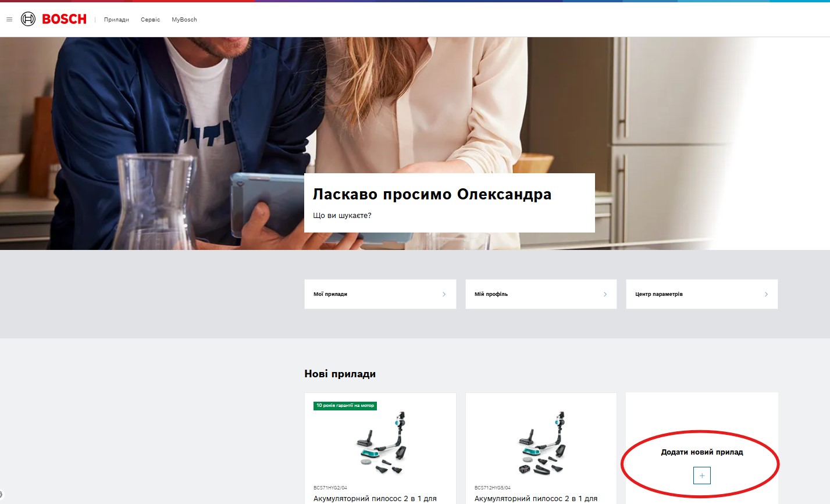The height and width of the screenshot is (504, 830).
Task: Open the Прилади menu in header
Action: coord(116,20)
